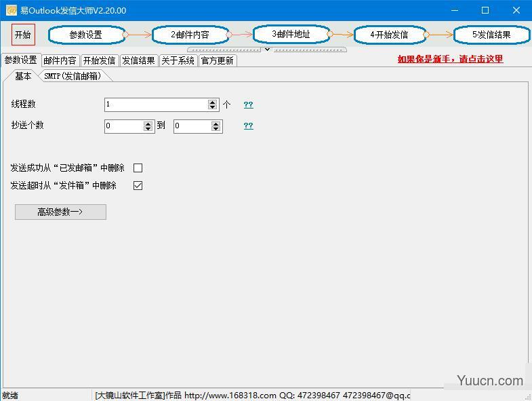Go to the 参数设置 workflow step bubble
This screenshot has height=401, width=532.
click(87, 35)
